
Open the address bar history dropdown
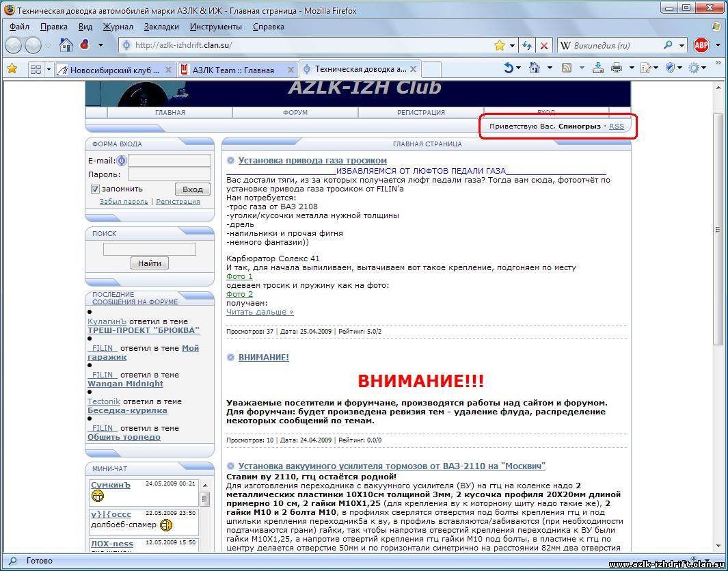(x=512, y=46)
